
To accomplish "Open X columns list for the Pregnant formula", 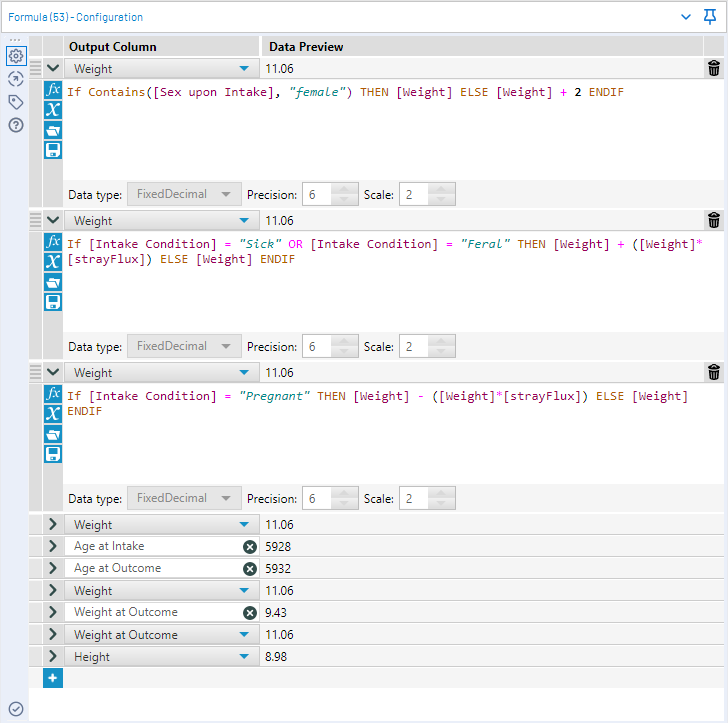I will point(53,413).
